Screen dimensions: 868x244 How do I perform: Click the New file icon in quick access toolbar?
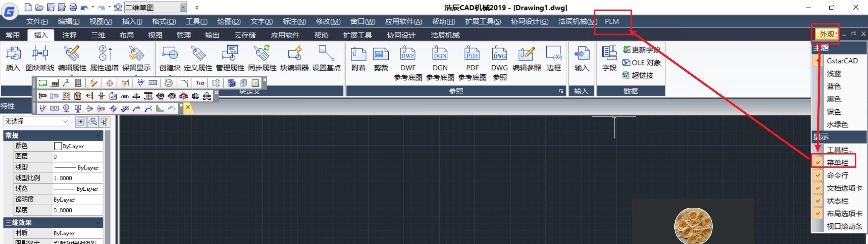(x=28, y=7)
